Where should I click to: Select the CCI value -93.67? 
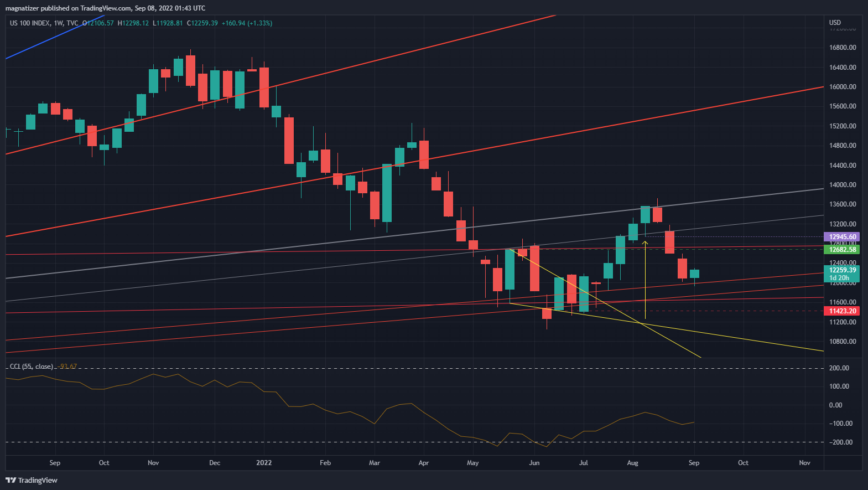coord(67,367)
